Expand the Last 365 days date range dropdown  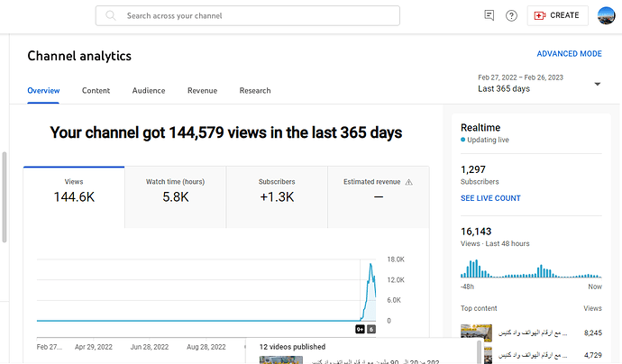point(539,83)
